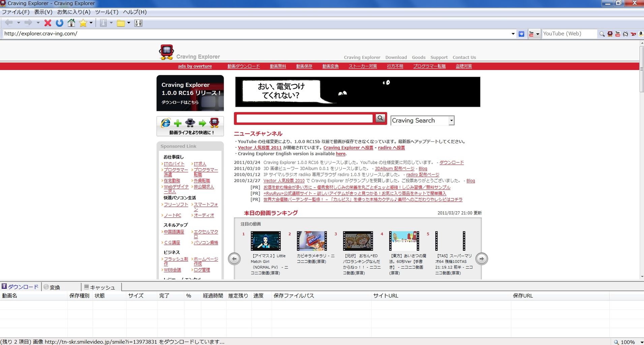Open the 100% zoom level dropdown
This screenshot has height=345, width=644.
click(x=641, y=342)
